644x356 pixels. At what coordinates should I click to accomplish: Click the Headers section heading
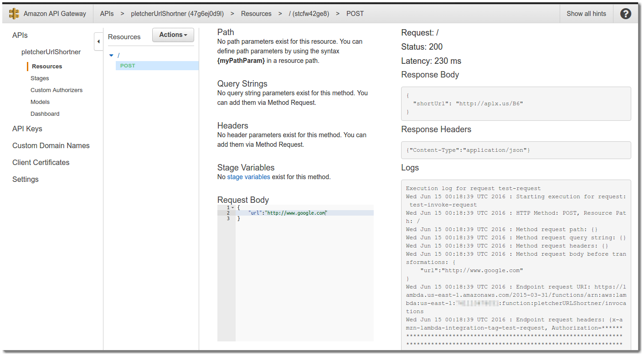tap(233, 126)
